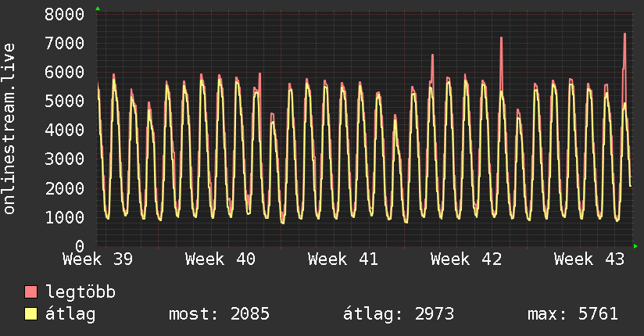This screenshot has width=644, height=336.
Task: Click the 8000 y-axis label
Action: click(x=65, y=14)
